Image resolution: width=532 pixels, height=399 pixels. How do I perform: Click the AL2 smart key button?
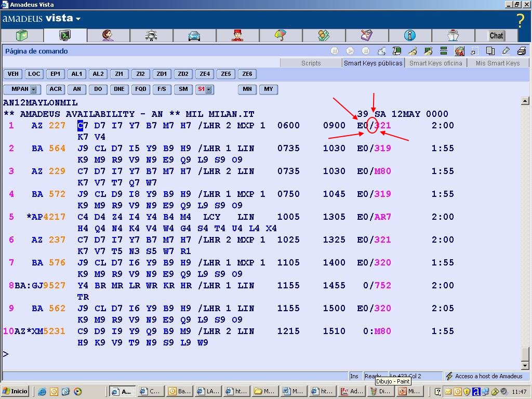[98, 74]
